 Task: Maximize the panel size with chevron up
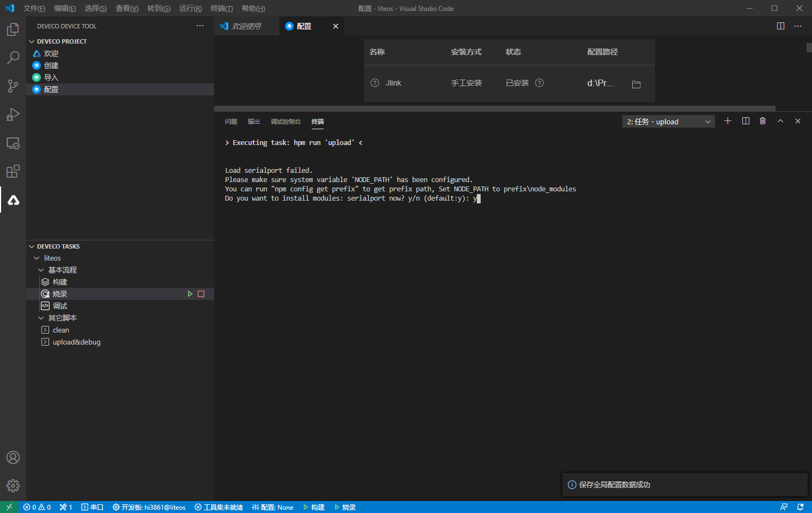(x=780, y=121)
